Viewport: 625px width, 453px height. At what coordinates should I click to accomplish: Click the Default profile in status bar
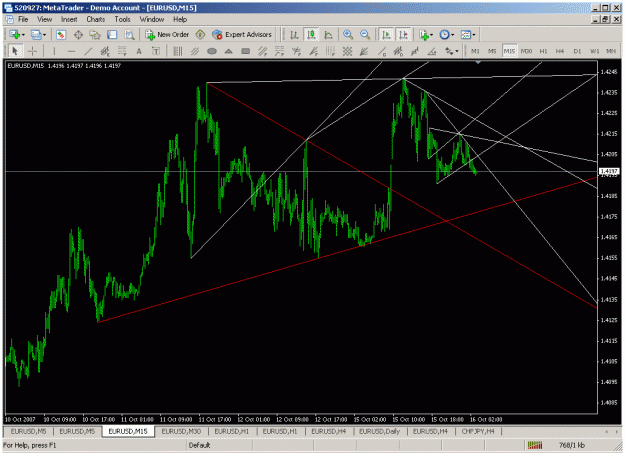[x=199, y=445]
